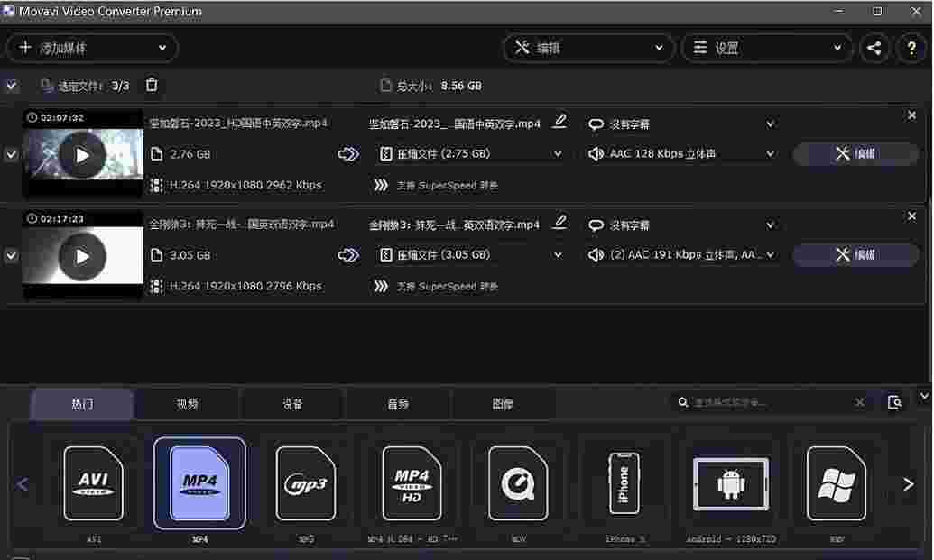The width and height of the screenshot is (934, 560).
Task: Collapse the format panel chevron
Action: pyautogui.click(x=923, y=396)
